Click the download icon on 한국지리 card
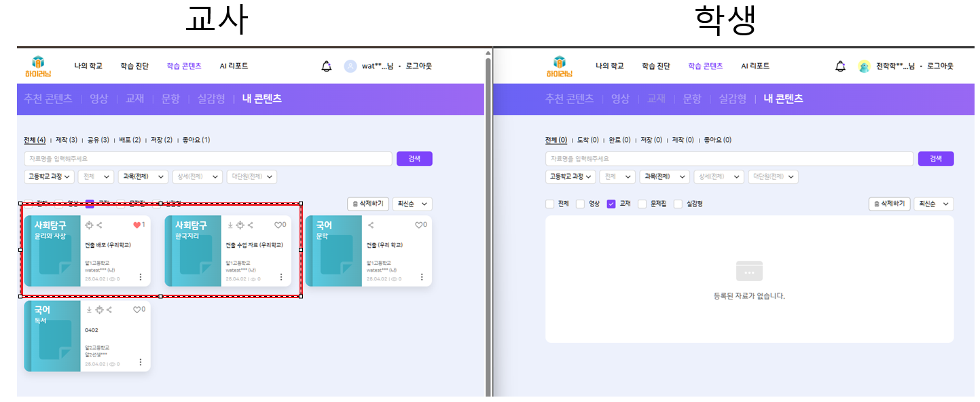This screenshot has height=402, width=980. [230, 225]
